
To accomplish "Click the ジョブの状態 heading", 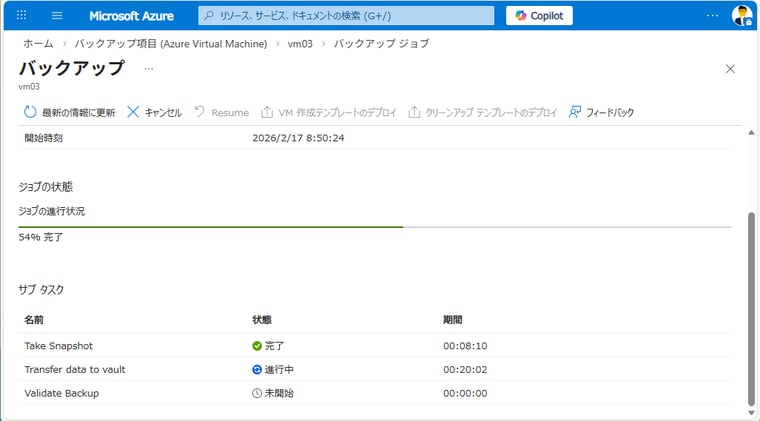I will point(46,187).
